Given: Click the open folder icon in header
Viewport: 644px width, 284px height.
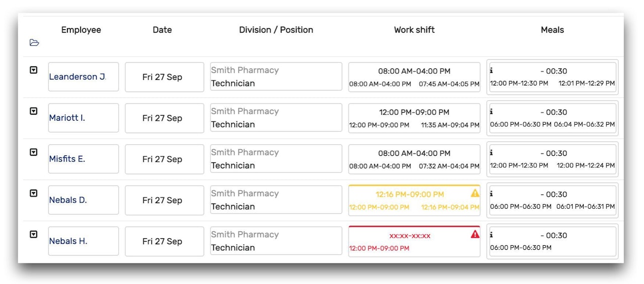Looking at the screenshot, I should (34, 43).
